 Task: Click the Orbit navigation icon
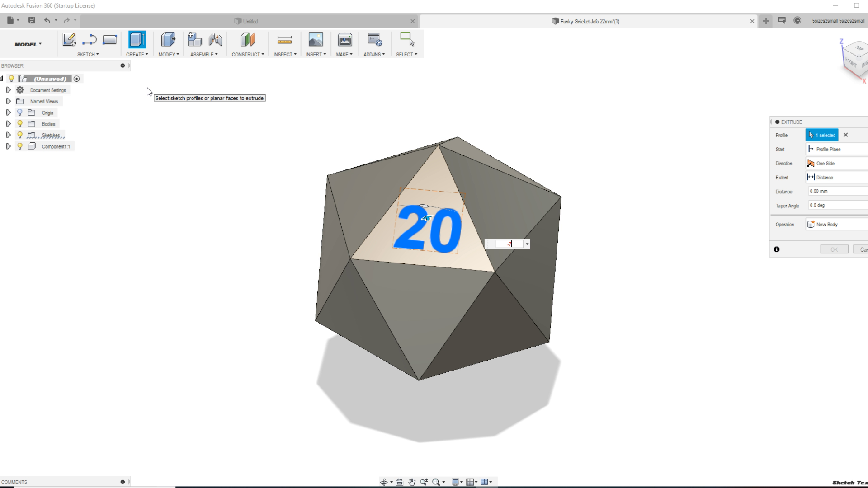point(384,482)
